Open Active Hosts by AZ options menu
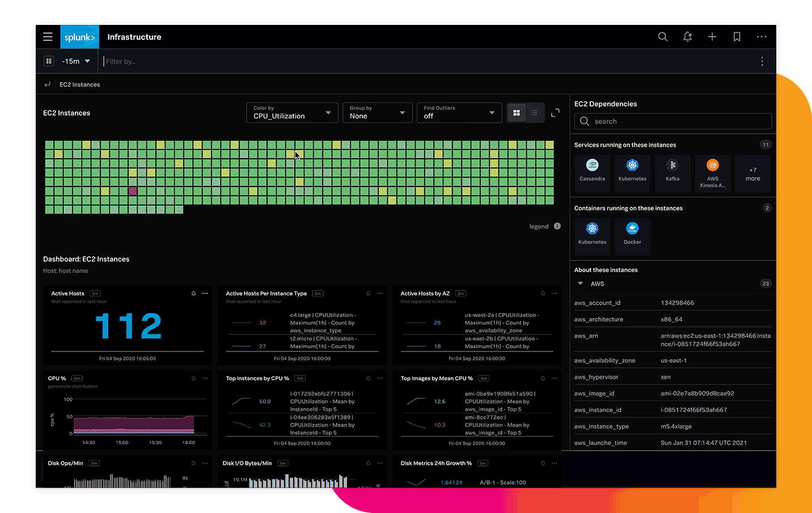812x513 pixels. click(x=555, y=294)
